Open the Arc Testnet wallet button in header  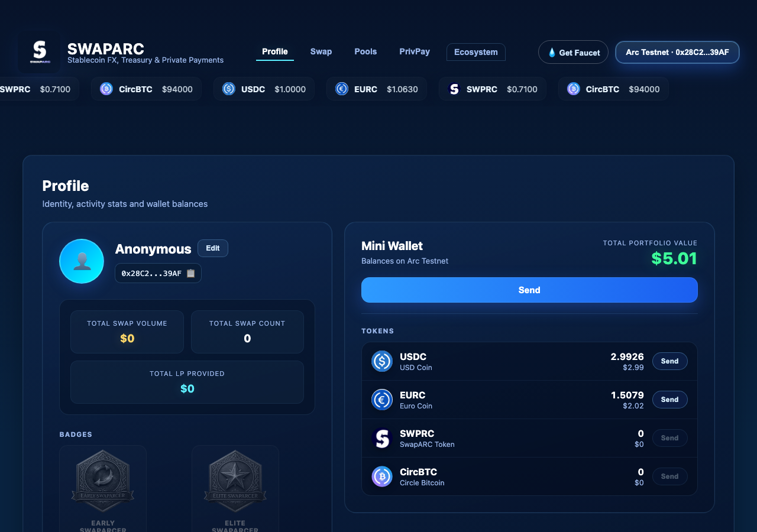677,52
